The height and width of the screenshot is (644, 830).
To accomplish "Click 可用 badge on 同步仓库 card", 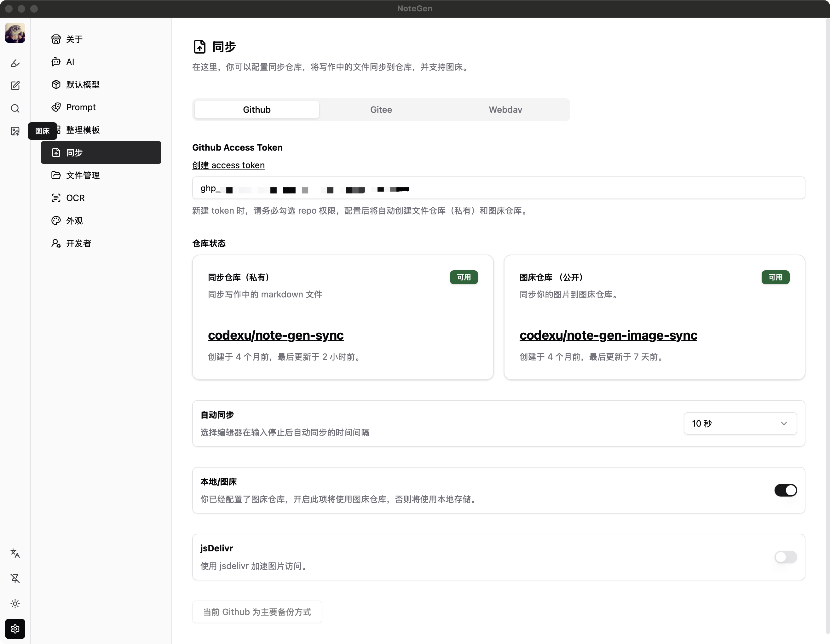I will click(464, 277).
